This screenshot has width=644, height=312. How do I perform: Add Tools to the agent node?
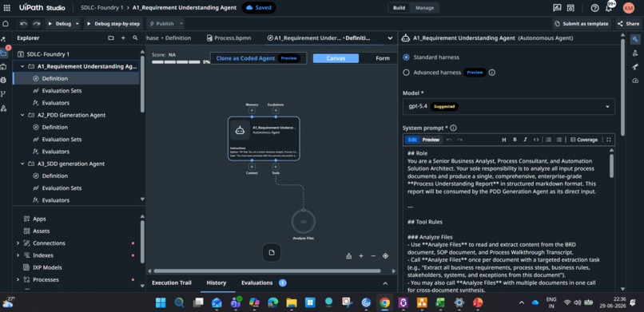[x=276, y=167]
